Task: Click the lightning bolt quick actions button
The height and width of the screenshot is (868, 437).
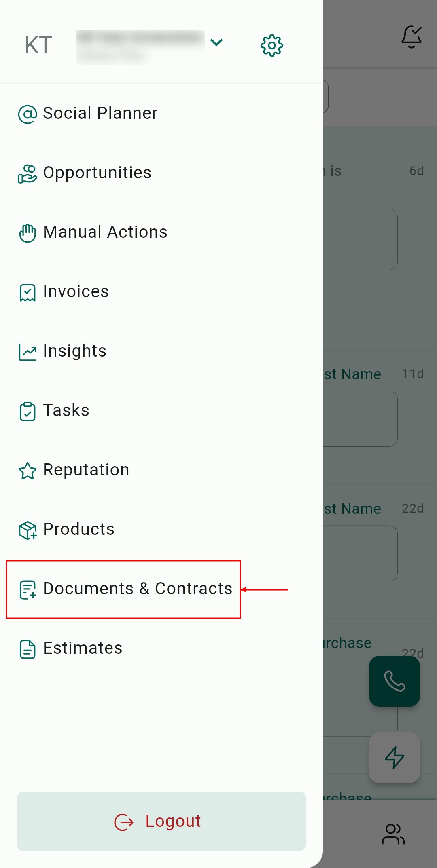Action: pyautogui.click(x=394, y=757)
